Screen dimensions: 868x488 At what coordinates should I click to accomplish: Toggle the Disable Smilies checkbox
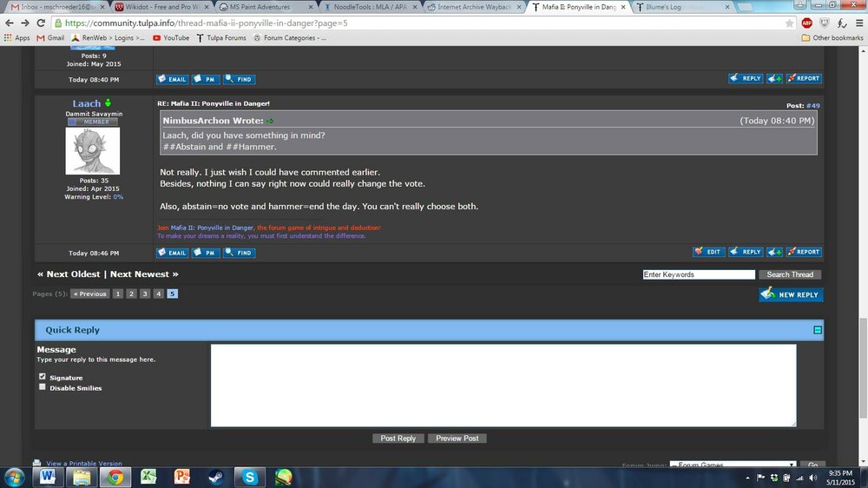point(42,387)
